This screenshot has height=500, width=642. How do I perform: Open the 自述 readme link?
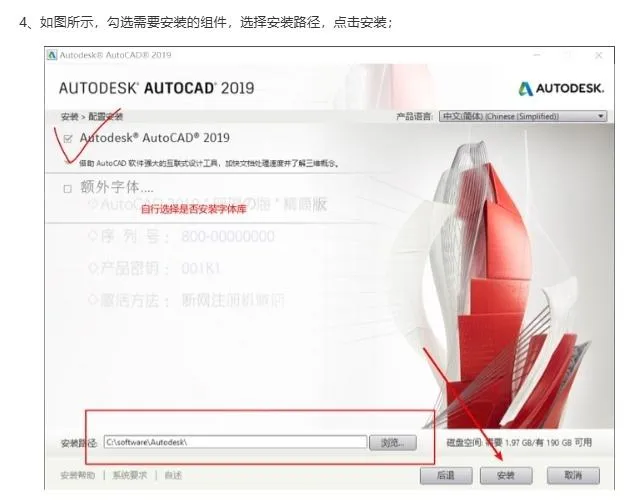[x=173, y=475]
